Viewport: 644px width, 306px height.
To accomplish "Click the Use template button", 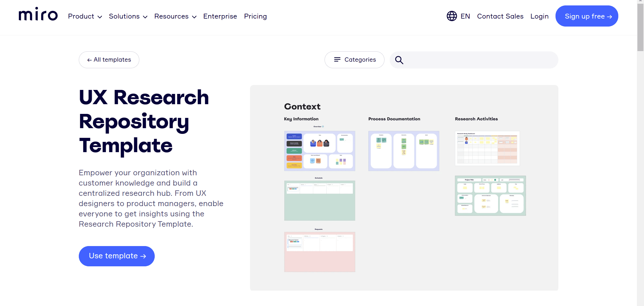I will [117, 256].
